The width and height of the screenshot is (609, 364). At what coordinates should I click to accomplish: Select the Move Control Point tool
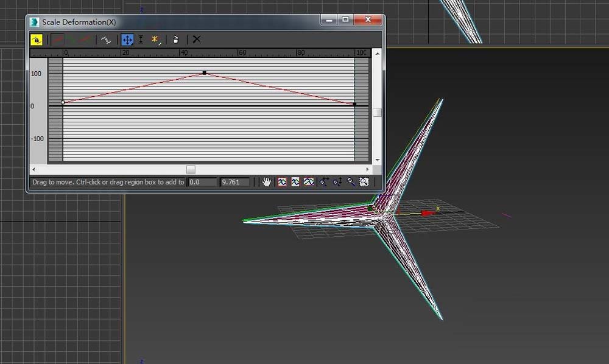pos(127,40)
